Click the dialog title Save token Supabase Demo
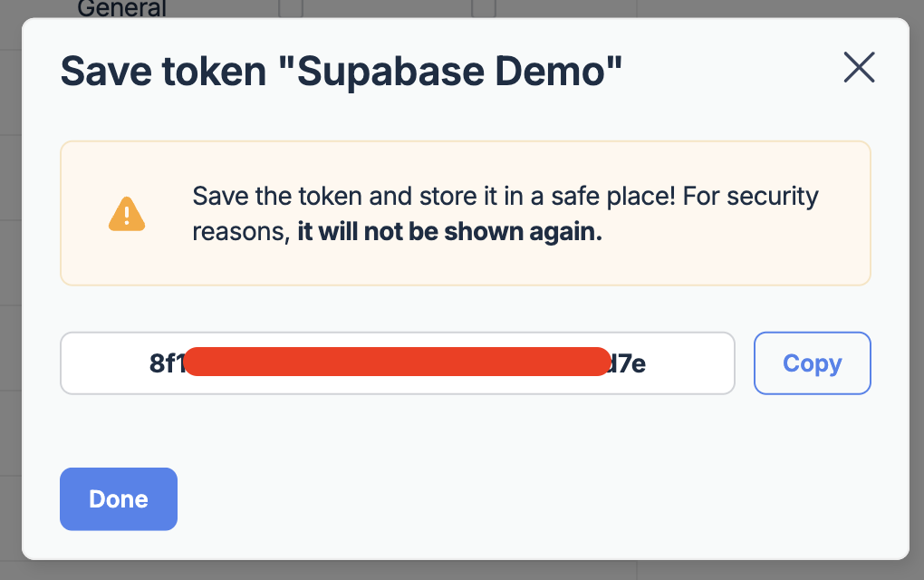 point(342,71)
